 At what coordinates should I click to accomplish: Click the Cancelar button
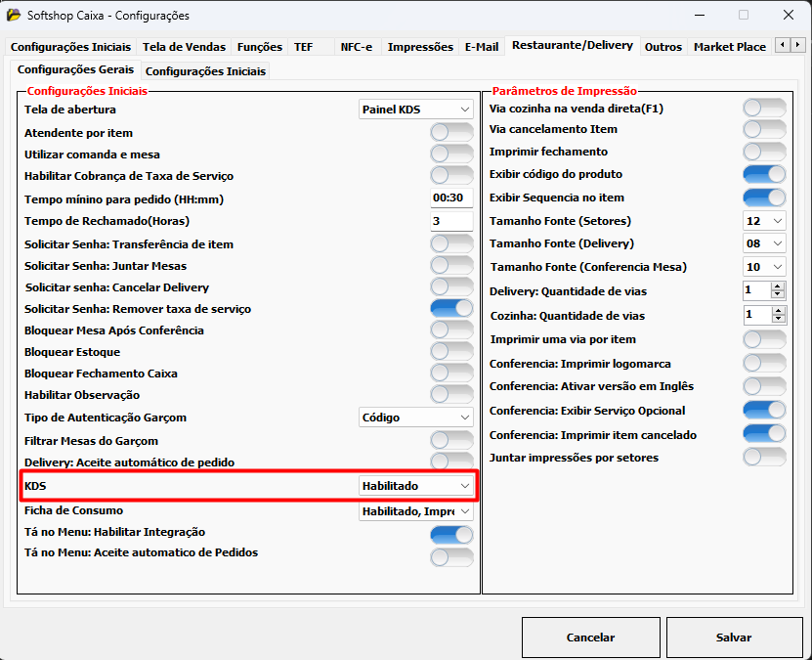(590, 638)
